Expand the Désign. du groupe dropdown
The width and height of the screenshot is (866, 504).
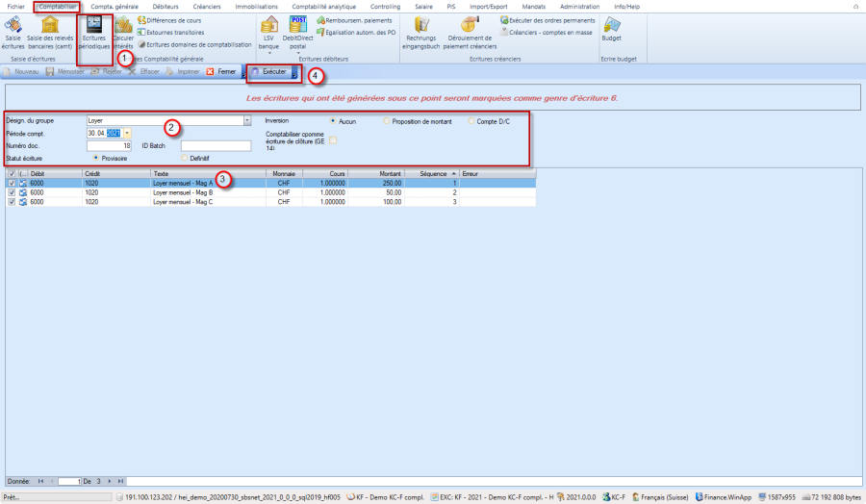click(x=246, y=121)
